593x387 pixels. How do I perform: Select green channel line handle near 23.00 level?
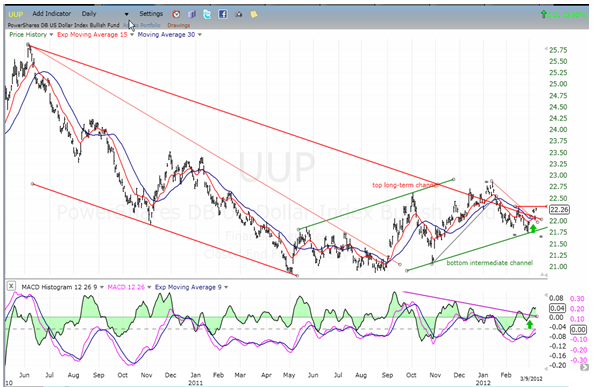click(453, 179)
